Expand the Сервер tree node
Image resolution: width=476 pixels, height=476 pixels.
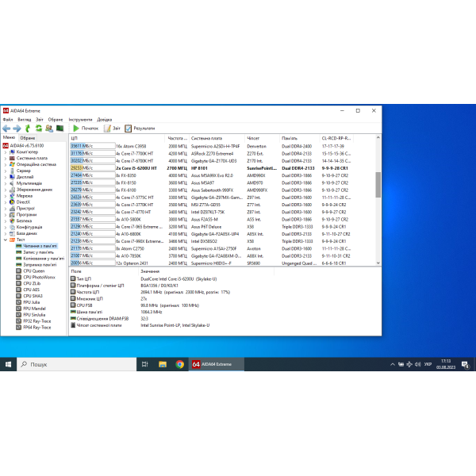pos(6,171)
